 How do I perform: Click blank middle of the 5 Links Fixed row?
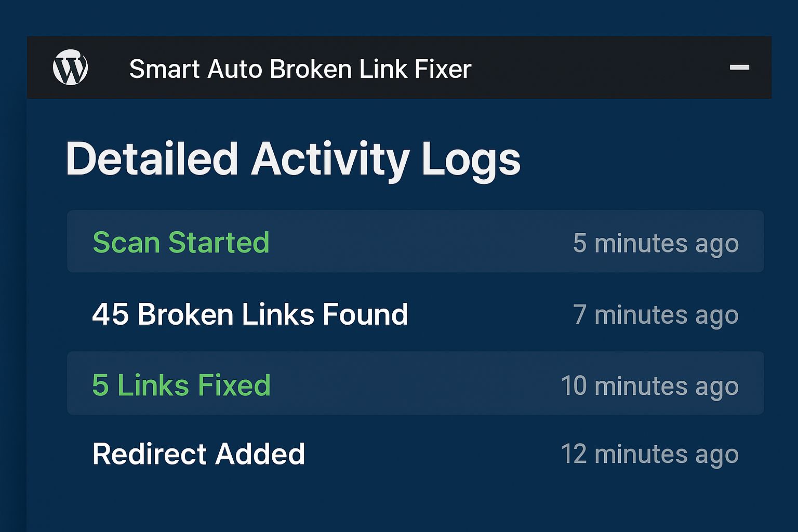click(416, 383)
